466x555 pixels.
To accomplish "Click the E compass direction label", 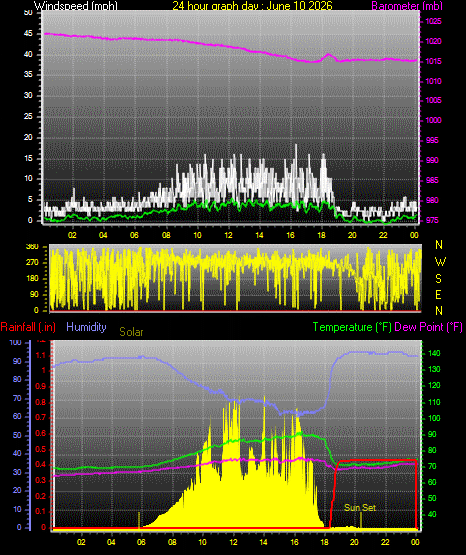I will 438,294.
